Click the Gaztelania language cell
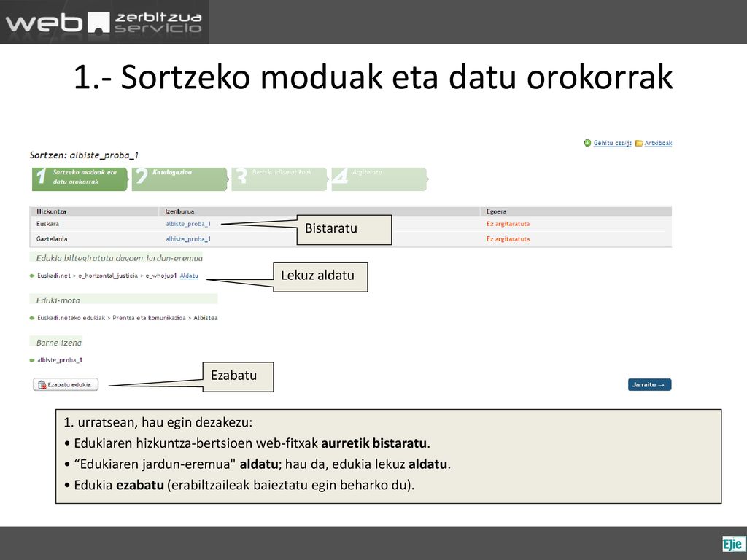This screenshot has height=560, width=747. click(x=52, y=239)
